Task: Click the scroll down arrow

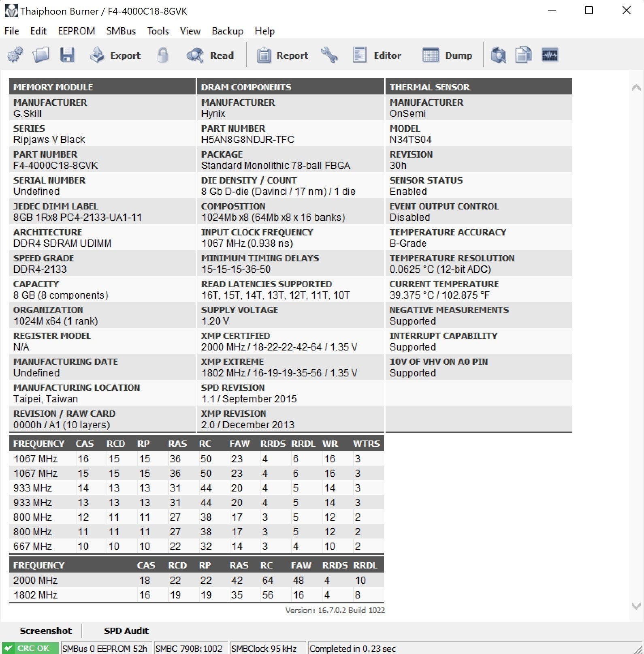Action: click(636, 606)
